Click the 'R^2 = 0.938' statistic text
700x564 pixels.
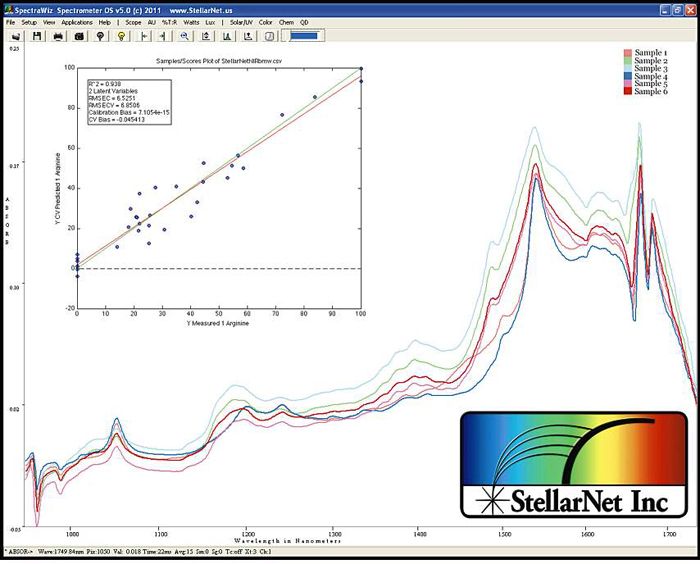pos(104,84)
